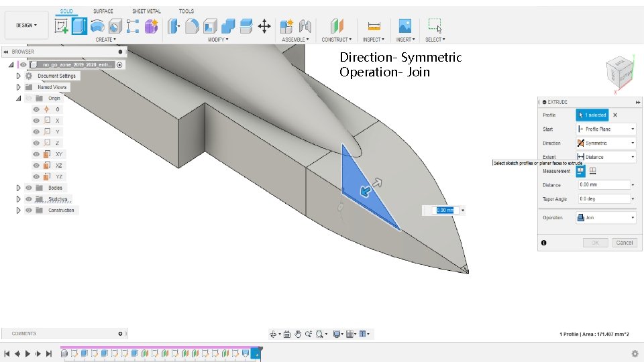Open the Modify menu
The width and height of the screenshot is (644, 362).
tap(218, 40)
